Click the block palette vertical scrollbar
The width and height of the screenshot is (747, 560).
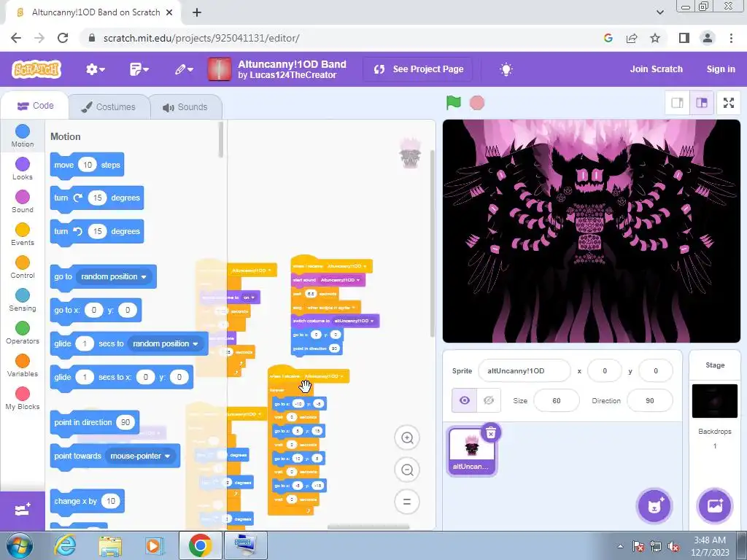(x=220, y=139)
